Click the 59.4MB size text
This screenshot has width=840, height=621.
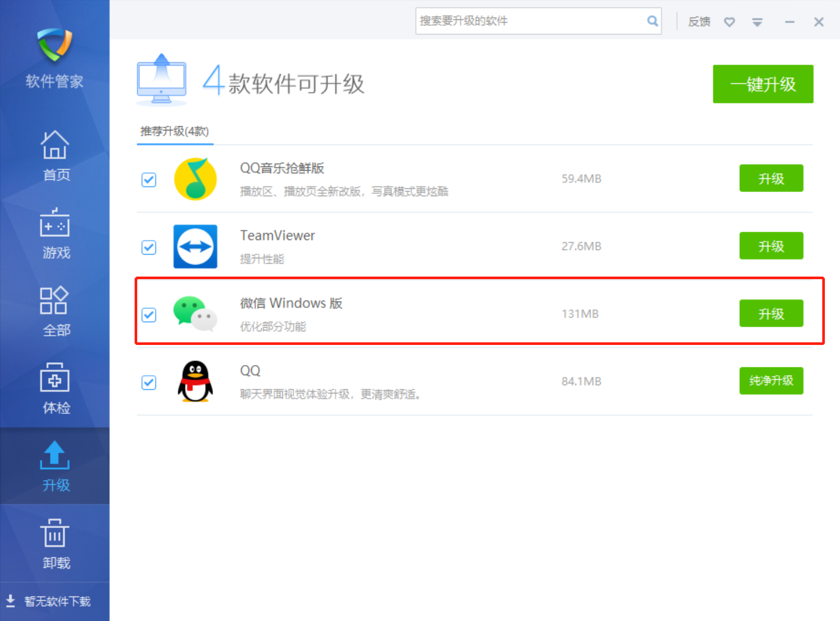click(581, 178)
